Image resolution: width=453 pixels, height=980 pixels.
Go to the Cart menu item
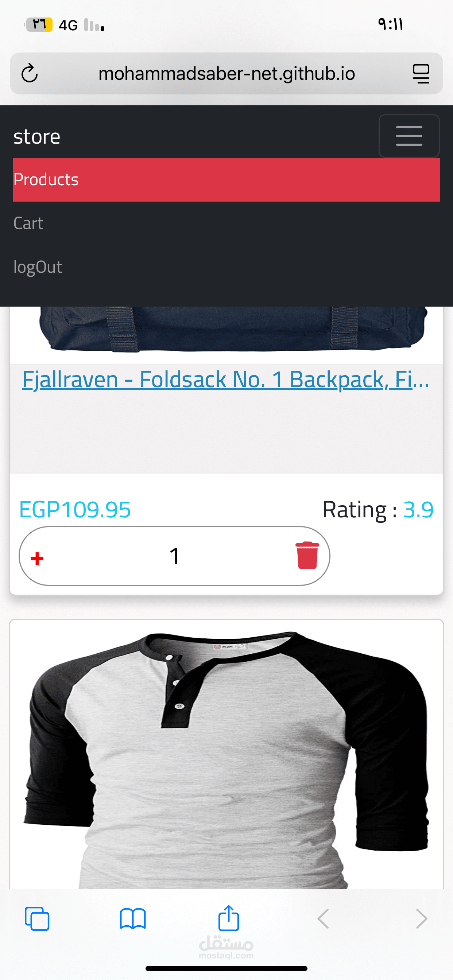click(x=28, y=223)
